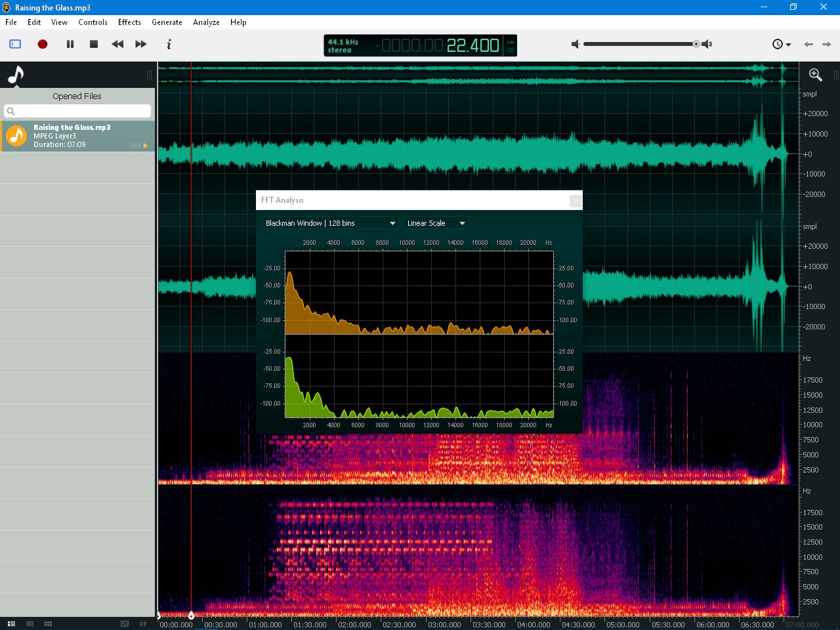Click the magnifier zoom-in icon

(x=815, y=75)
